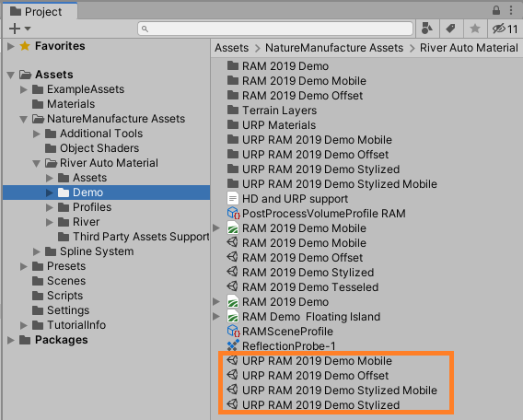Click the NatureManufacture Assets breadcrumb
Viewport: 523px width, 420px height.
point(334,48)
